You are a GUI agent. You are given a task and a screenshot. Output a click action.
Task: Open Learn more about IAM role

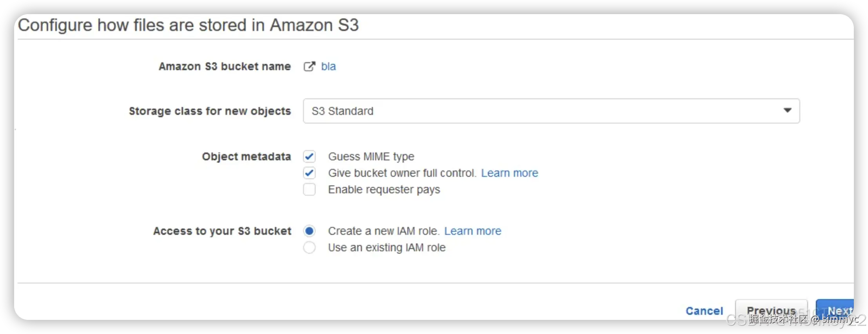(472, 231)
